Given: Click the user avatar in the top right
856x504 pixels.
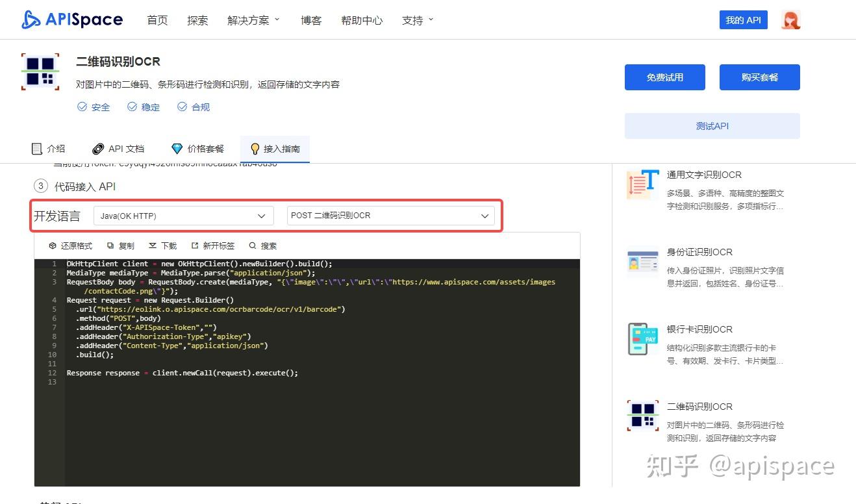Looking at the screenshot, I should coord(790,19).
